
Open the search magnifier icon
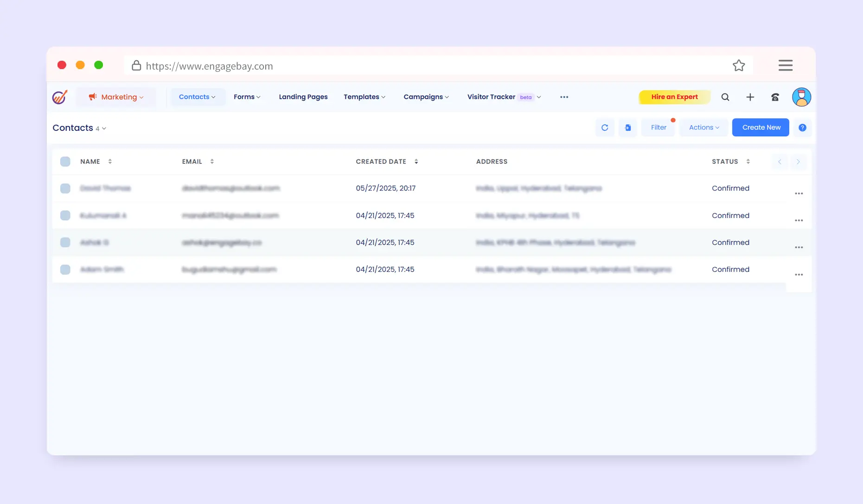(x=725, y=97)
